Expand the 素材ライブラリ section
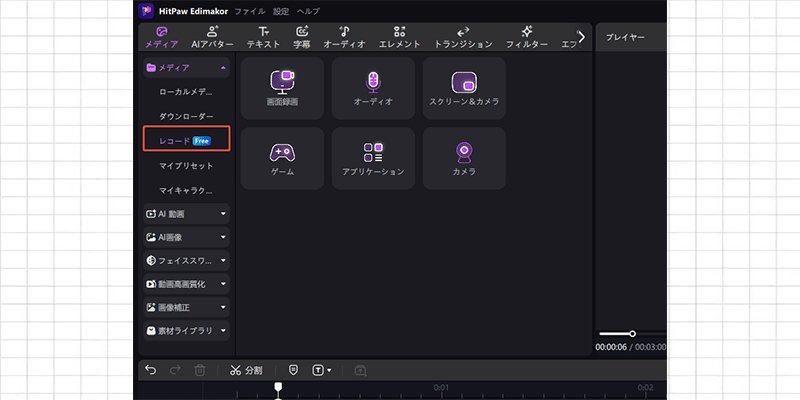Viewport: 800px width, 400px height. point(186,331)
